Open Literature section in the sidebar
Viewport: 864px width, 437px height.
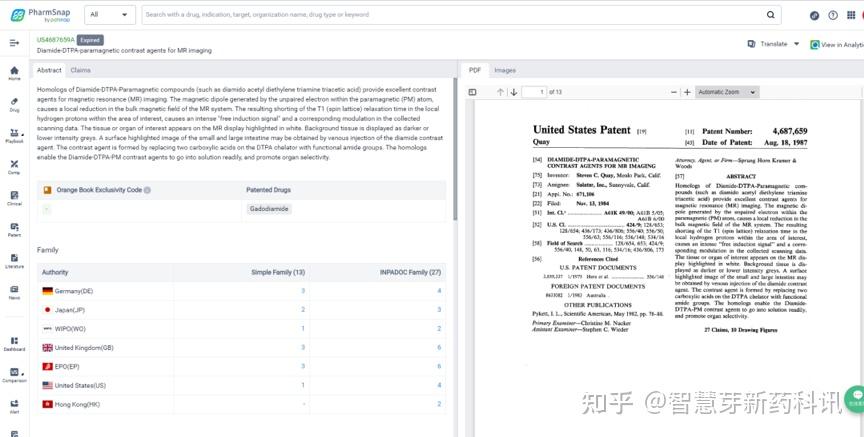tap(14, 261)
